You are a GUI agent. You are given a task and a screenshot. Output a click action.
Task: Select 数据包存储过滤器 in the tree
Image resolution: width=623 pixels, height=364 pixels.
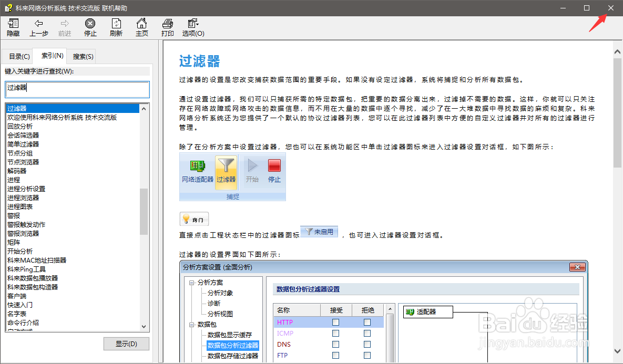click(233, 356)
